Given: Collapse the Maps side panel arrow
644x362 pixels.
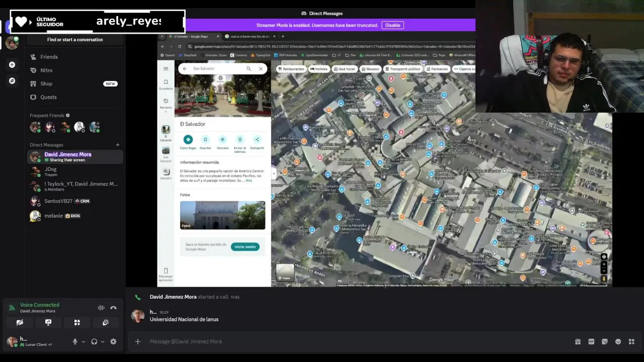Looking at the screenshot, I should point(274,173).
